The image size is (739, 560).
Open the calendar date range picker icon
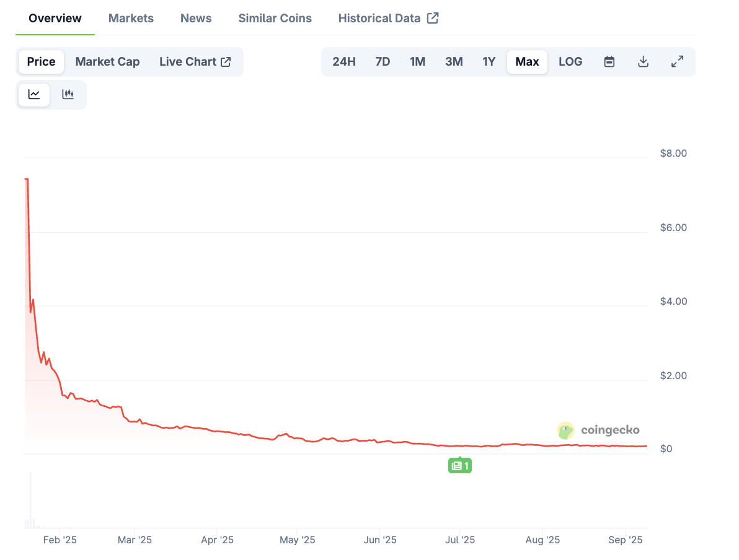[609, 61]
